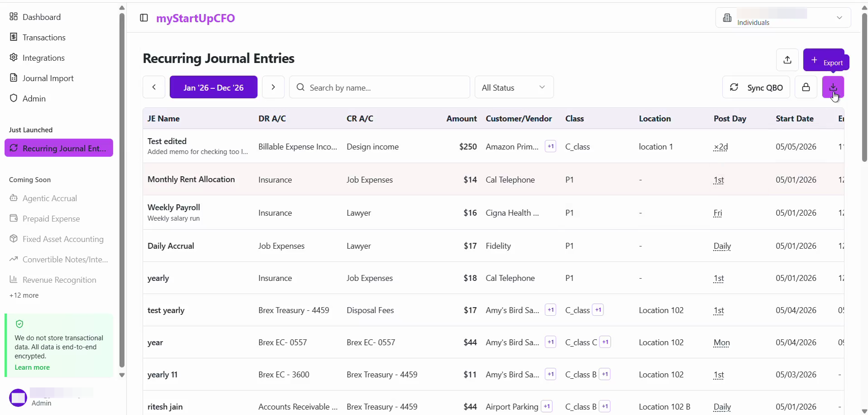Click the 05/05/2026 start date
This screenshot has height=415, width=868.
click(x=796, y=147)
